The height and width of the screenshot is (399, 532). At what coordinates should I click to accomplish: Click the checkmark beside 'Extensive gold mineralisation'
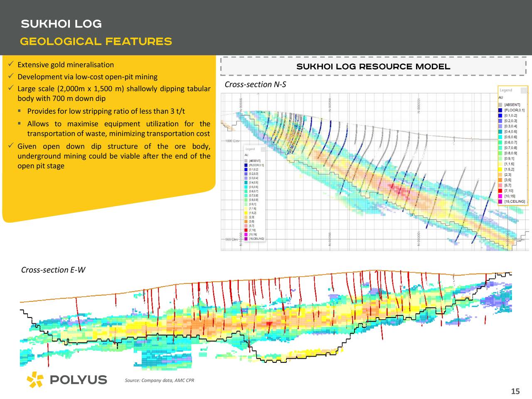11,64
